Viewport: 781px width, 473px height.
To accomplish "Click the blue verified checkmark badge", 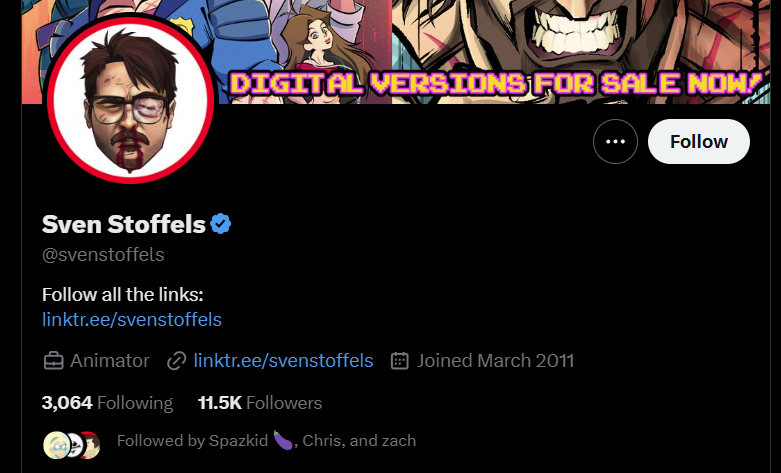I will click(x=221, y=224).
